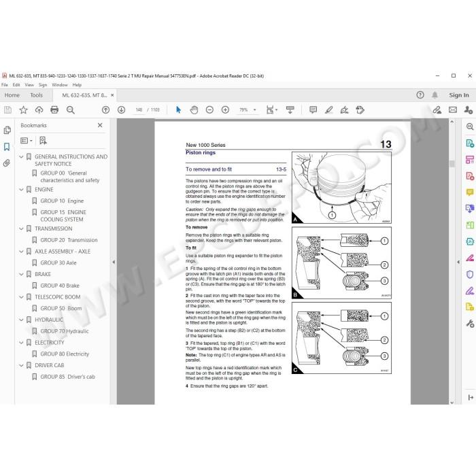Open attachments paperclip panel
The width and height of the screenshot is (476, 476).
pyautogui.click(x=7, y=163)
